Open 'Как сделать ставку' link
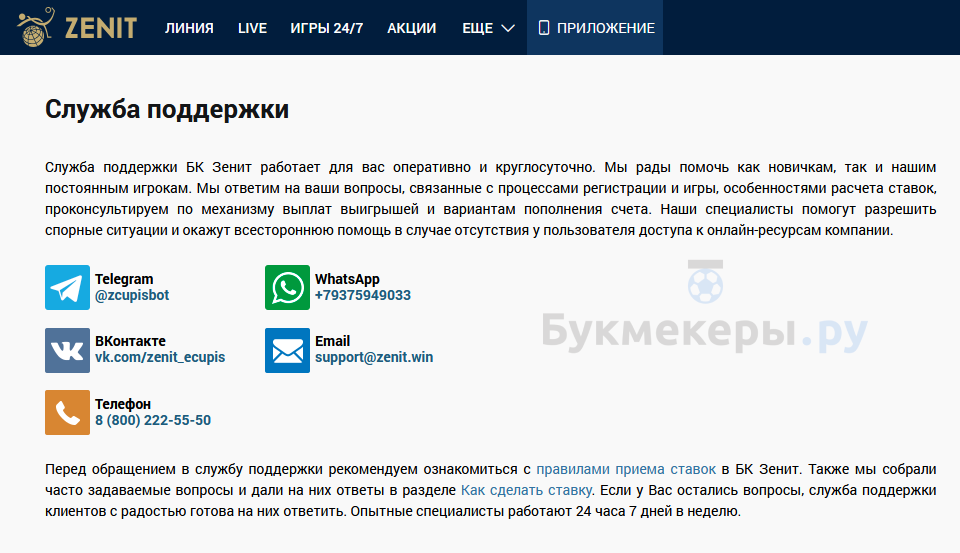 point(526,491)
